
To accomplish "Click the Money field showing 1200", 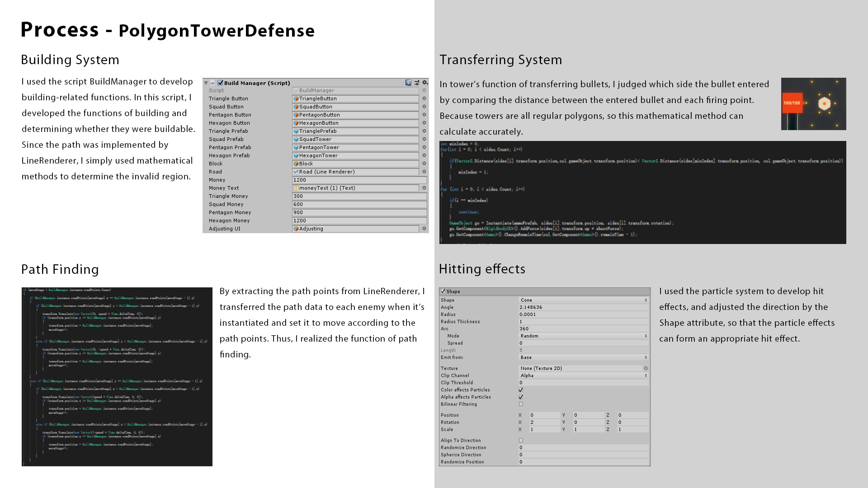I will [359, 180].
